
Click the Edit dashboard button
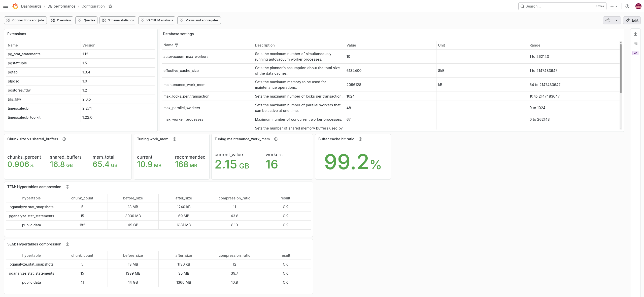pos(632,20)
